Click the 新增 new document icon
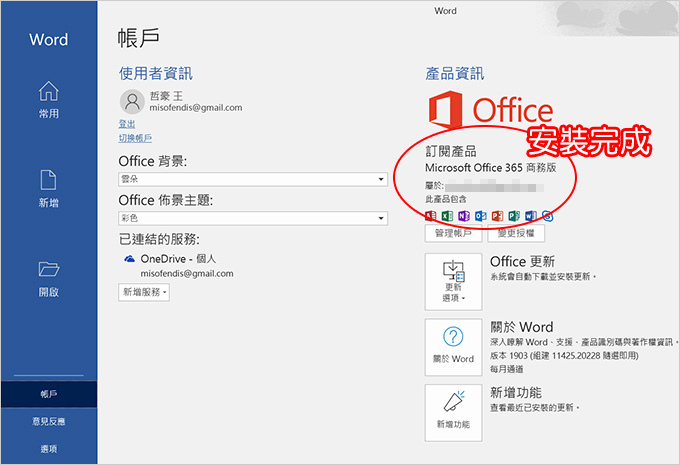The height and width of the screenshot is (465, 680). point(49,180)
